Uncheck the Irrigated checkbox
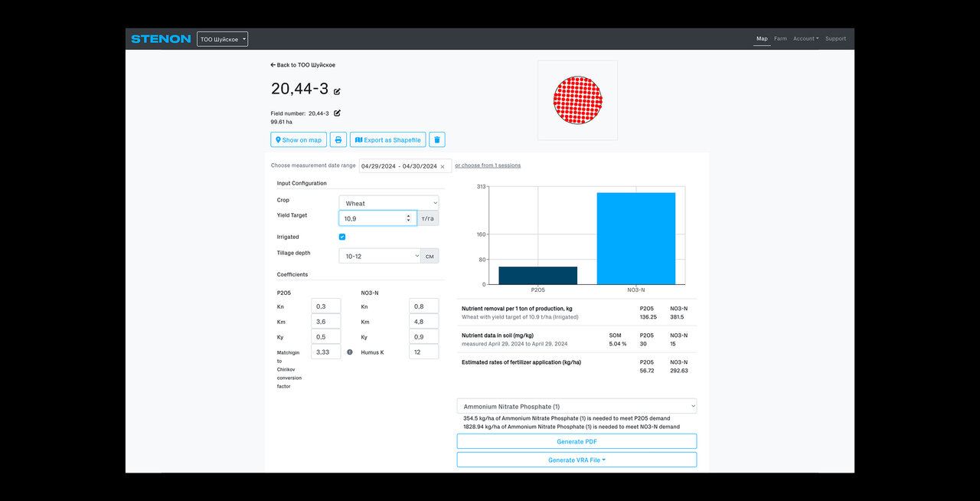 (x=342, y=237)
